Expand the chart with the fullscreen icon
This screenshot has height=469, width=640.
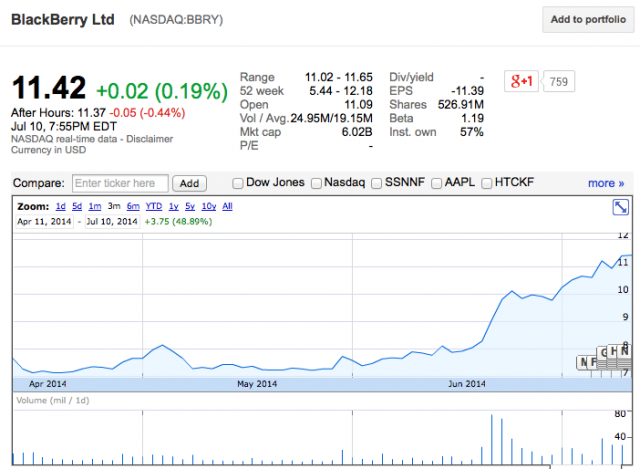[x=620, y=207]
